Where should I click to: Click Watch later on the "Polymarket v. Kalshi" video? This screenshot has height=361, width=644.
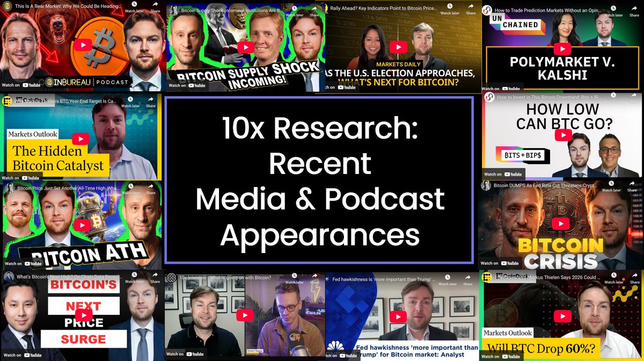point(614,12)
